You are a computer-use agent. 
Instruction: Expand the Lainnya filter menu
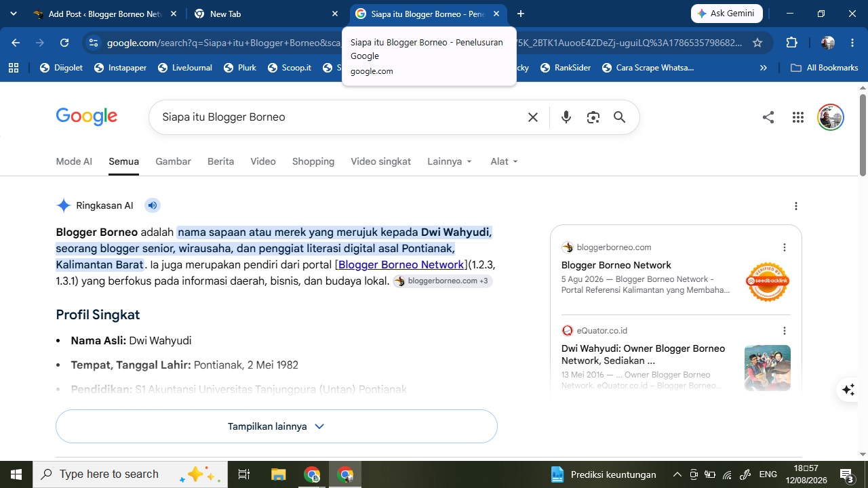coord(450,161)
